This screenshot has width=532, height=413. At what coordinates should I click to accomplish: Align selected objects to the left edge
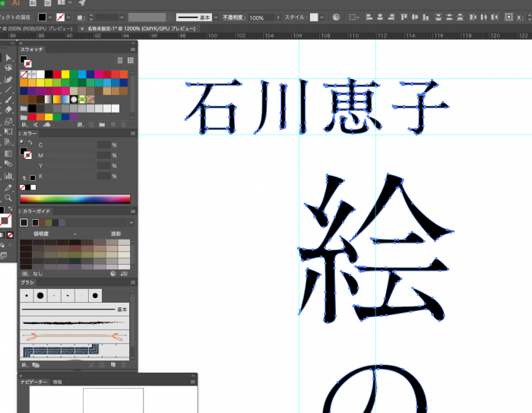click(x=369, y=17)
